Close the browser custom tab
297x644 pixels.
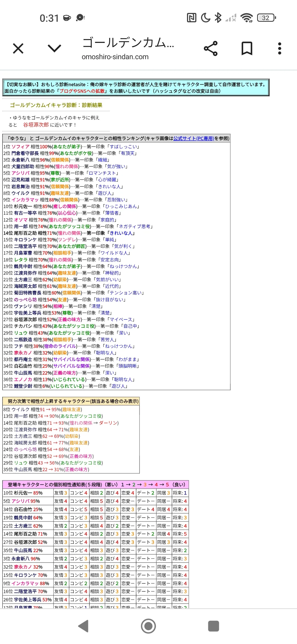[x=18, y=48]
